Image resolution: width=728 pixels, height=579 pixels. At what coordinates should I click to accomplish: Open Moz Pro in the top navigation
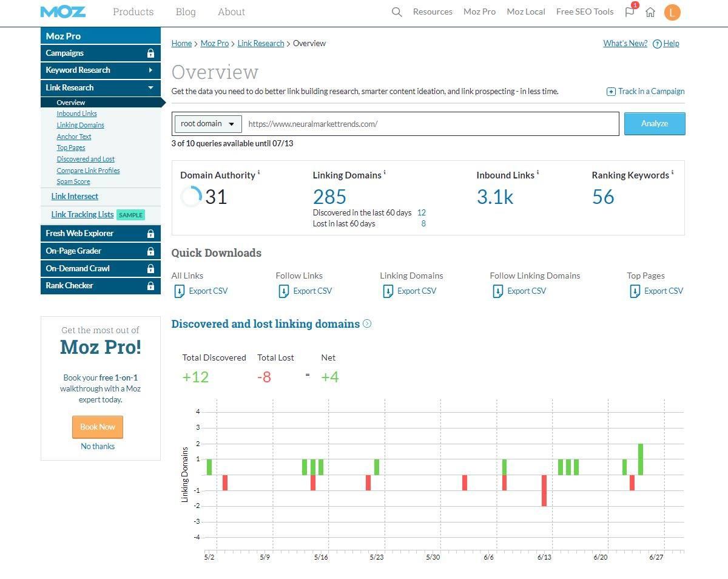[x=479, y=12]
